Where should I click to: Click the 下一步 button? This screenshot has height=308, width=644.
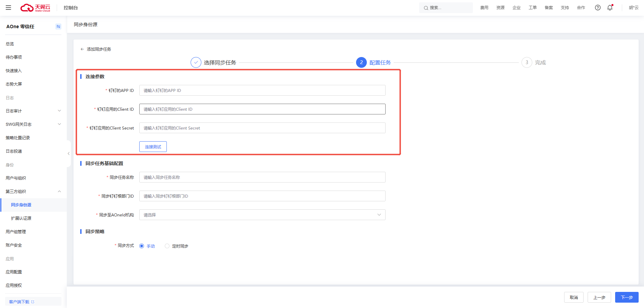(627, 298)
